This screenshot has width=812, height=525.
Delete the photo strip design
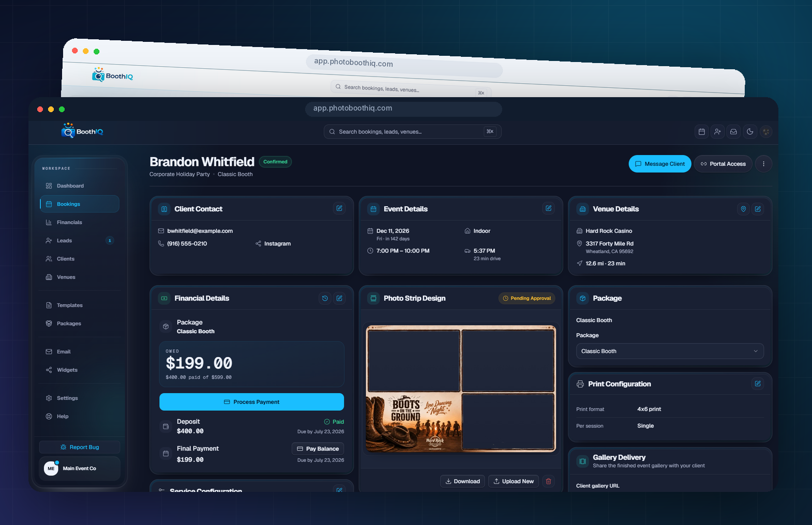[x=548, y=481]
